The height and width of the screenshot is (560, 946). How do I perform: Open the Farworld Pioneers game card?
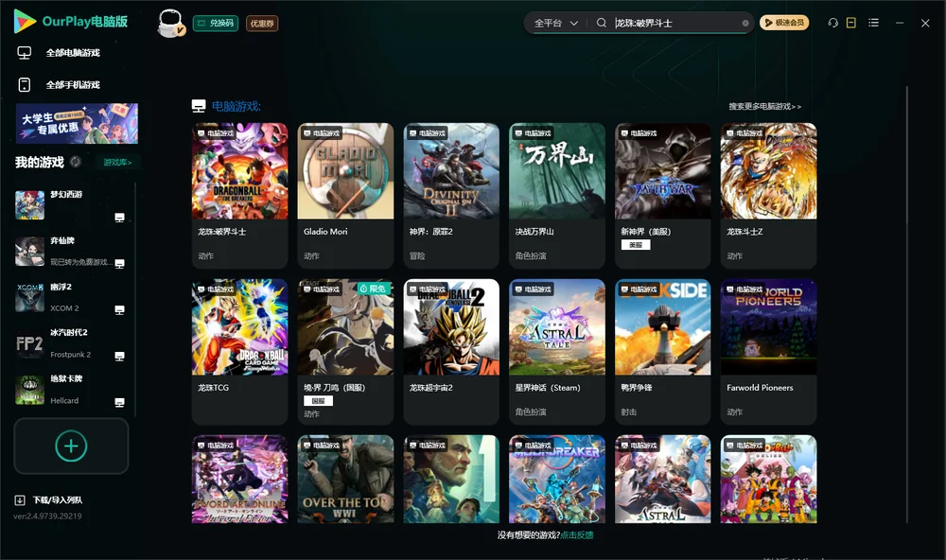(x=768, y=352)
